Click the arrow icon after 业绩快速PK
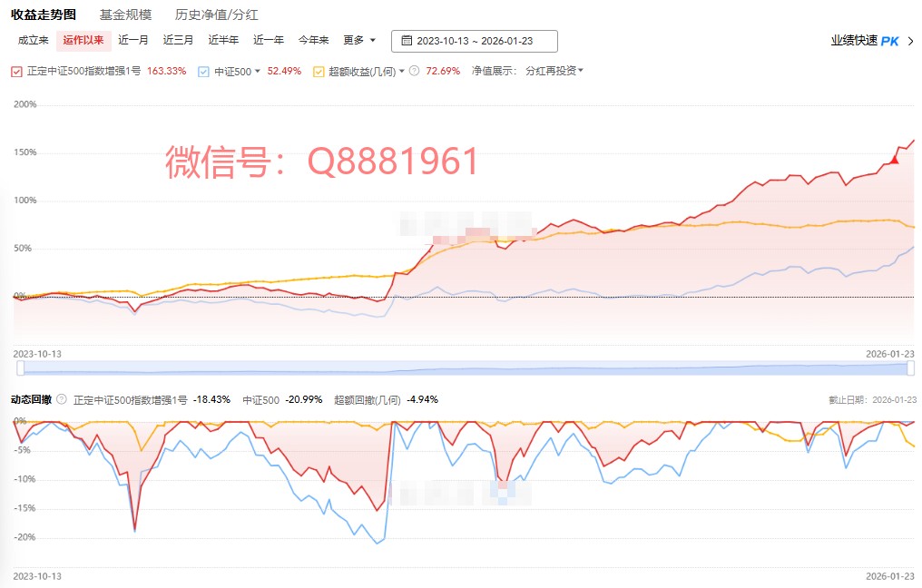Screen dimensions: 922x588 pyautogui.click(x=910, y=41)
